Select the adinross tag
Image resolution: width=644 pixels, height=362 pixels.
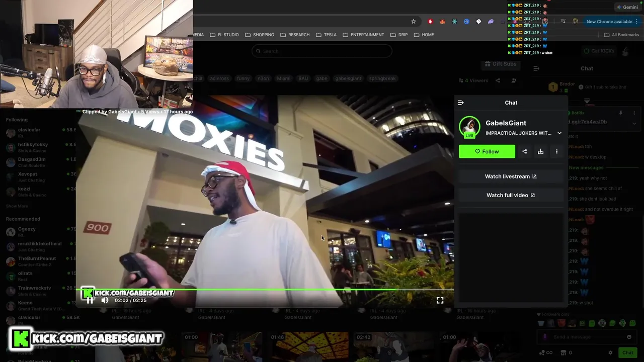click(x=219, y=78)
